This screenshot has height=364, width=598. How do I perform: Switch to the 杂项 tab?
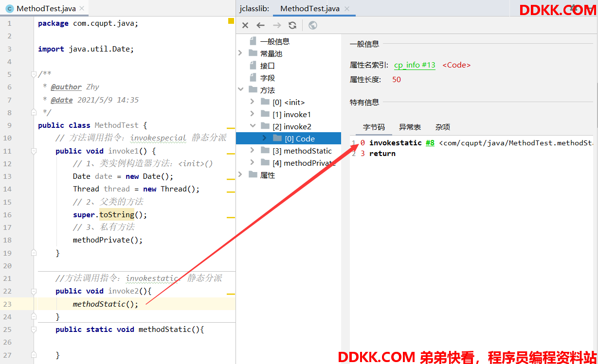[x=443, y=127]
